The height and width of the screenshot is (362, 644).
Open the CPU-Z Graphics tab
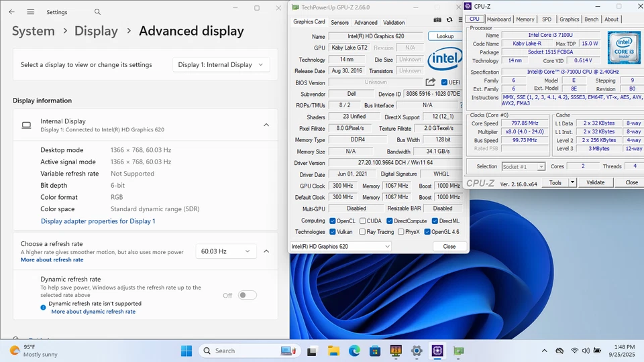click(570, 19)
